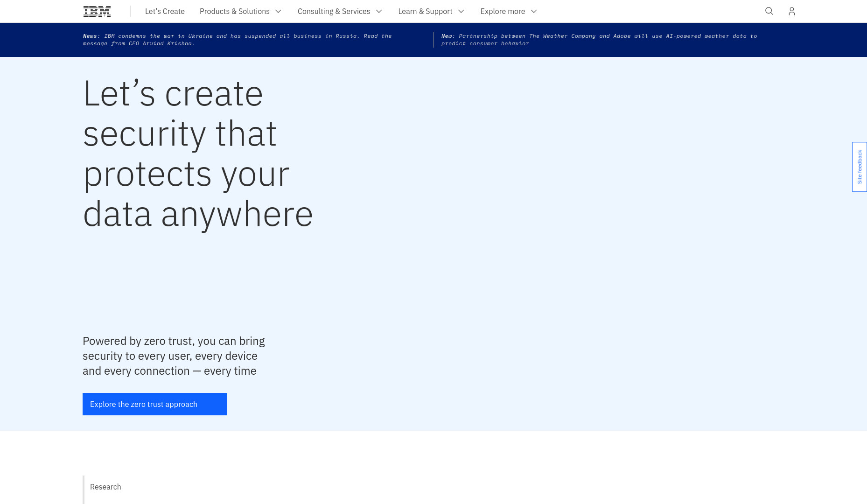This screenshot has height=504, width=867.
Task: Click the IBM logo
Action: click(x=97, y=11)
